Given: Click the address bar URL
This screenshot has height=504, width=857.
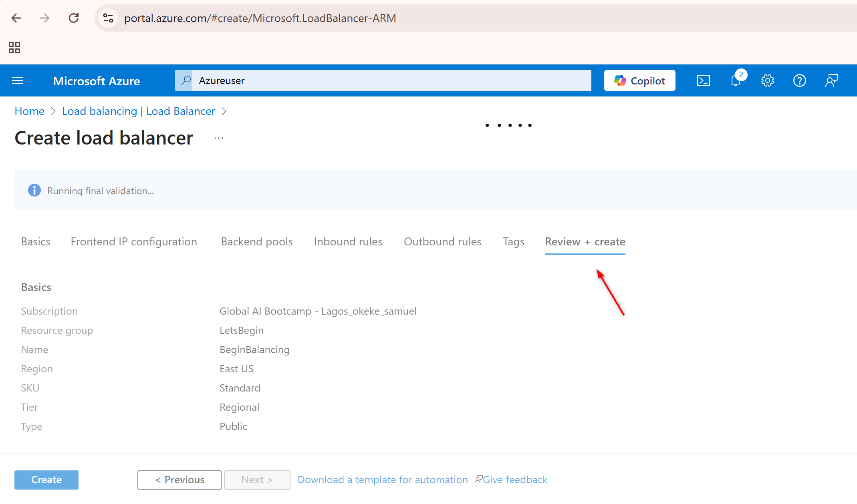Looking at the screenshot, I should tap(260, 18).
